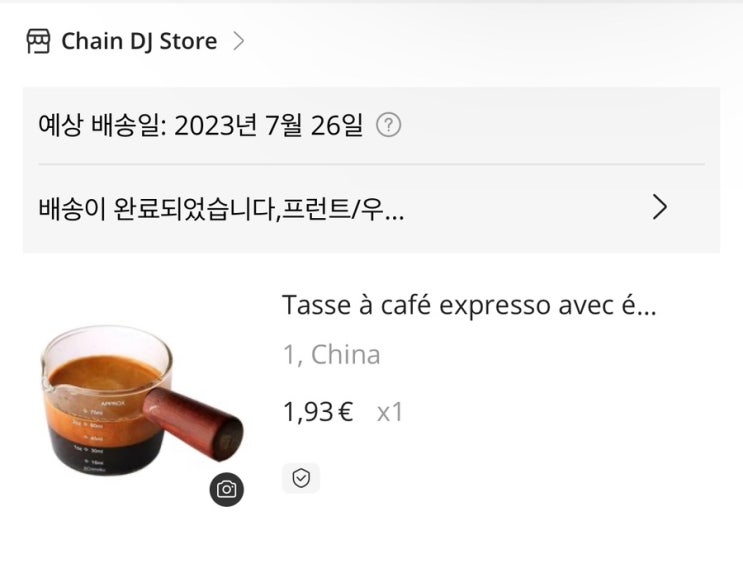This screenshot has width=743, height=578.
Task: Click the ellipsis at end of the delivery message
Action: point(394,218)
